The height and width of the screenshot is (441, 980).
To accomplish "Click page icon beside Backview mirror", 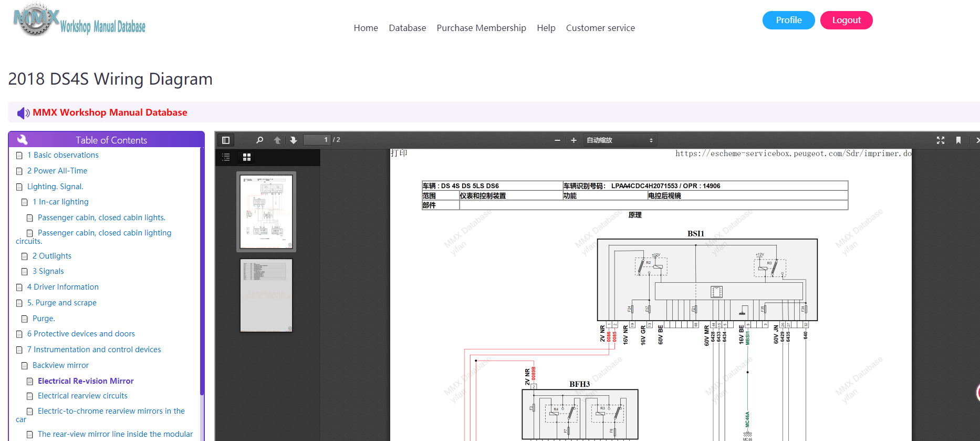I will coord(25,366).
